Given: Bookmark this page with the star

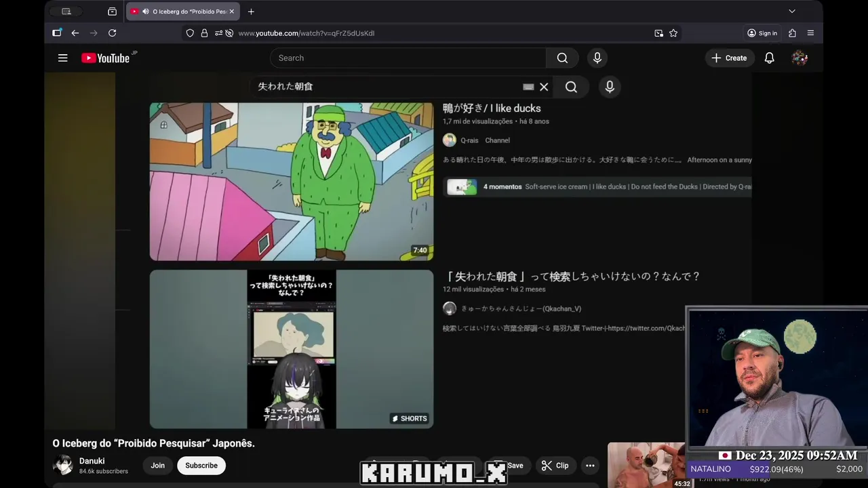Looking at the screenshot, I should pos(673,33).
